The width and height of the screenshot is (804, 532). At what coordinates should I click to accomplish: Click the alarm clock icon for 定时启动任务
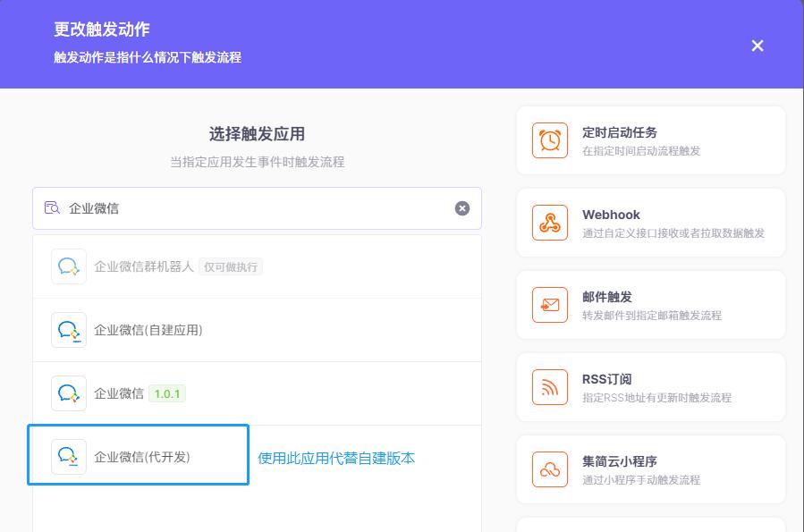[x=551, y=140]
